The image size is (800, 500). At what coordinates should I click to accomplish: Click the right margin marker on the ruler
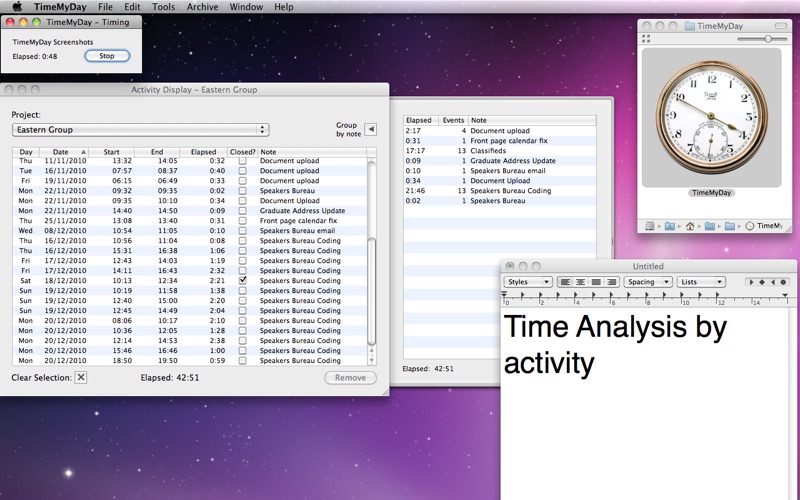785,295
